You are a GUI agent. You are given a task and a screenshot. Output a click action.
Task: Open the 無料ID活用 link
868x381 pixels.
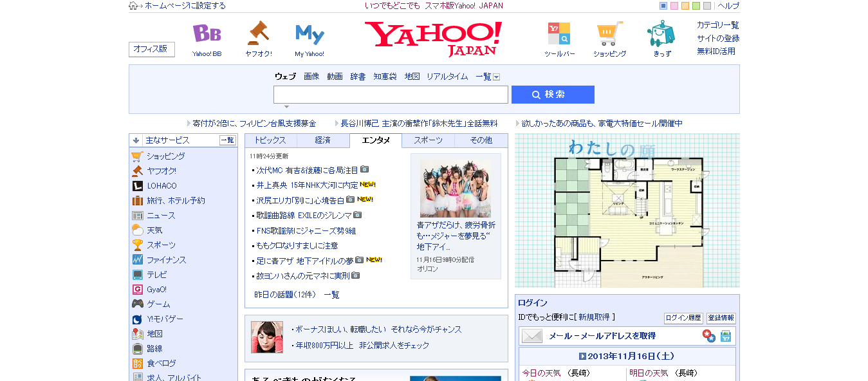click(x=716, y=51)
